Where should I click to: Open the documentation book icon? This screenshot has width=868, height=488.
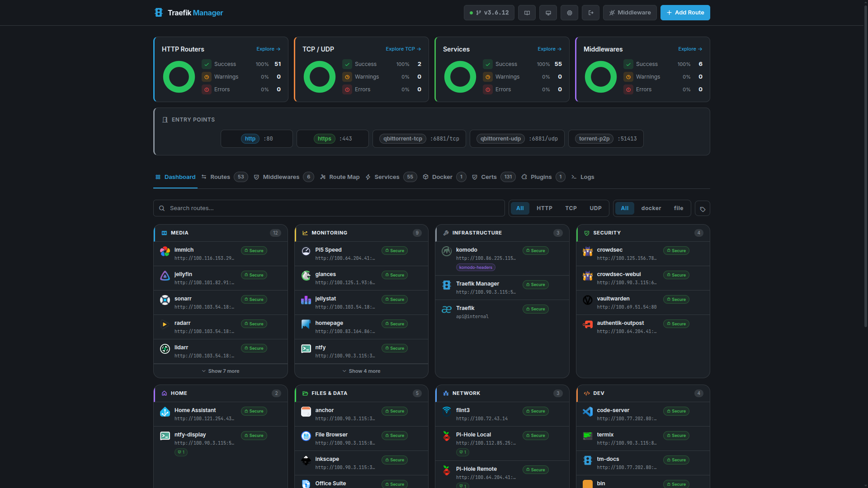tap(527, 13)
